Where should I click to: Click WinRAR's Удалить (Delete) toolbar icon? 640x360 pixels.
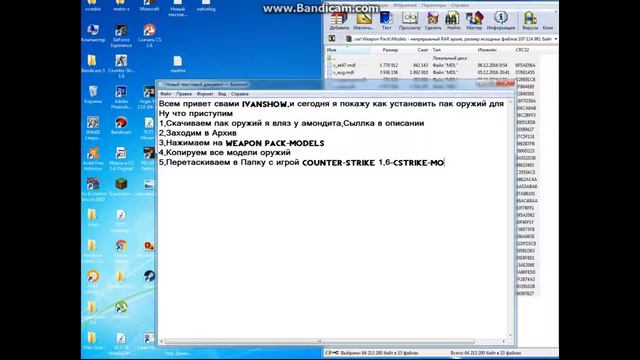point(433,21)
